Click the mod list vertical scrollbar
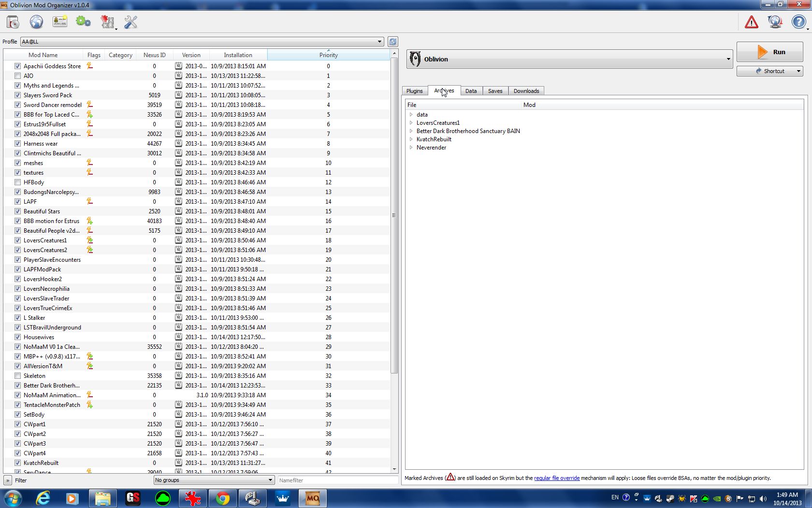 click(394, 215)
